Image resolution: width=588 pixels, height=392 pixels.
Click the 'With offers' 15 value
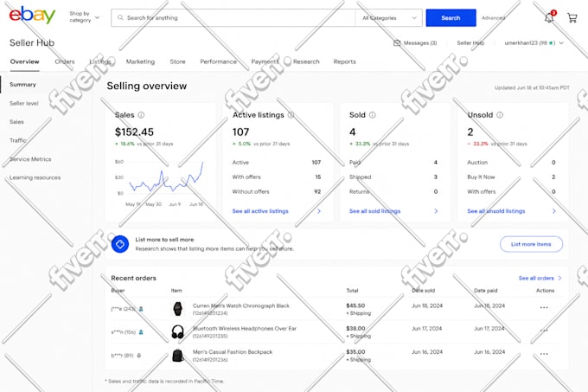coord(317,177)
